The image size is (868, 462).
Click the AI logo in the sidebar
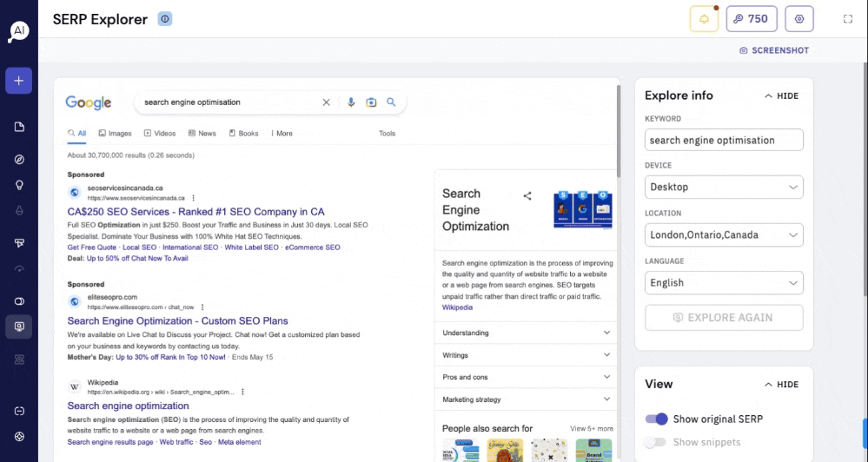tap(18, 31)
